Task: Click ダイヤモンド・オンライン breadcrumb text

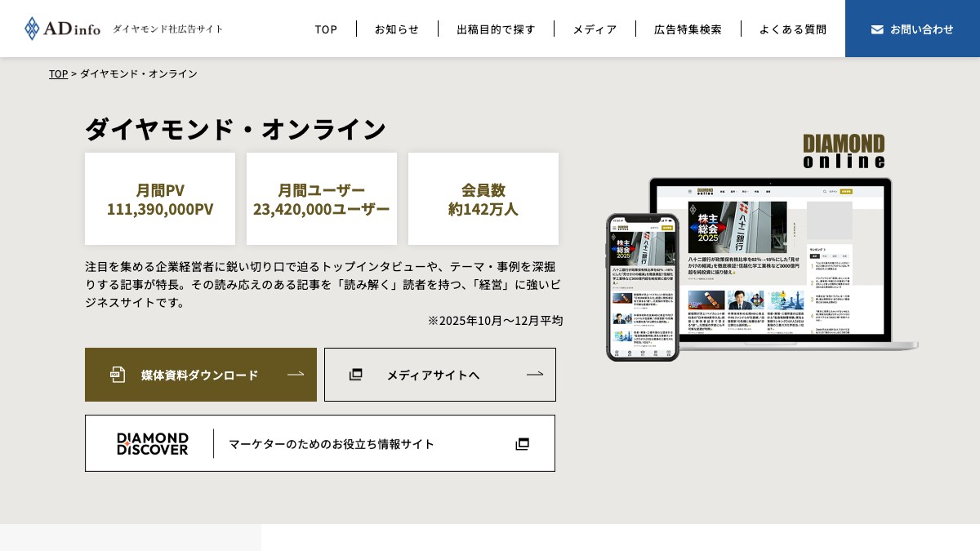Action: (x=139, y=73)
